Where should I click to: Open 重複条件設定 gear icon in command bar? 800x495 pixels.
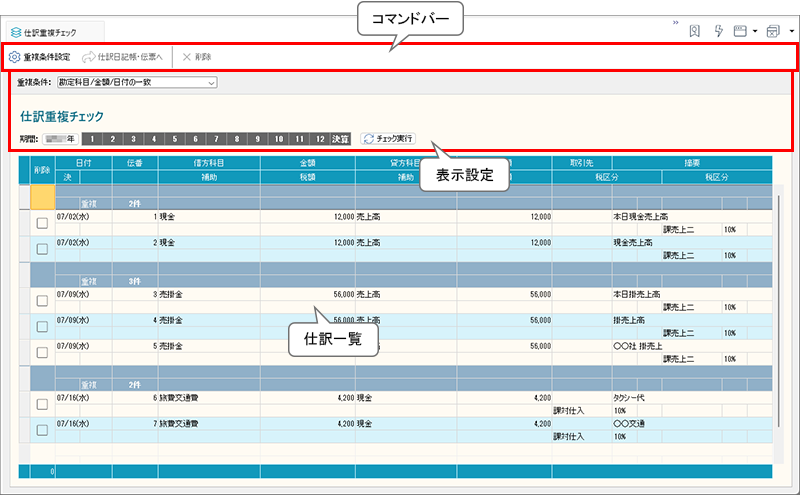[14, 57]
